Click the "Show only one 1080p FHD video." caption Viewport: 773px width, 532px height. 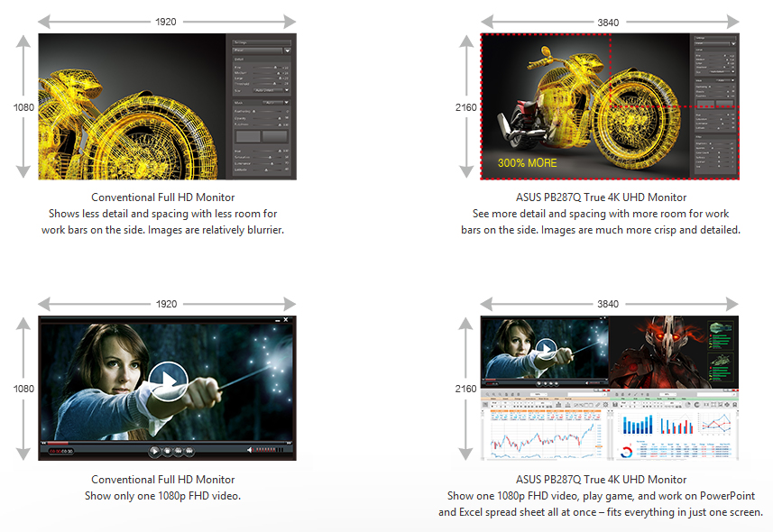(162, 496)
